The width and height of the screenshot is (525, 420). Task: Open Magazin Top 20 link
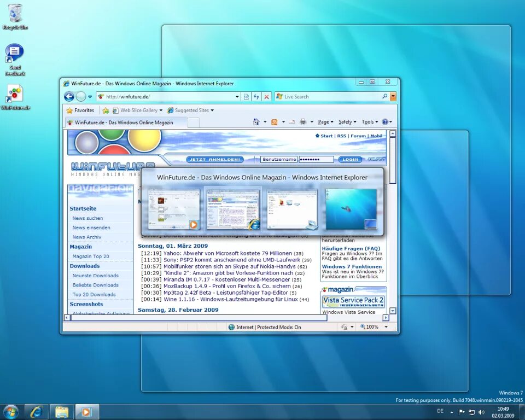coord(91,256)
